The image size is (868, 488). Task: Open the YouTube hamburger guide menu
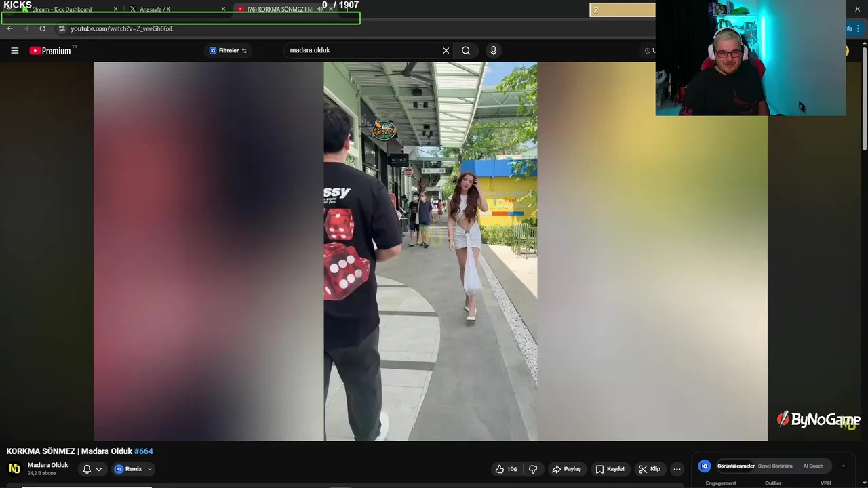[x=14, y=50]
